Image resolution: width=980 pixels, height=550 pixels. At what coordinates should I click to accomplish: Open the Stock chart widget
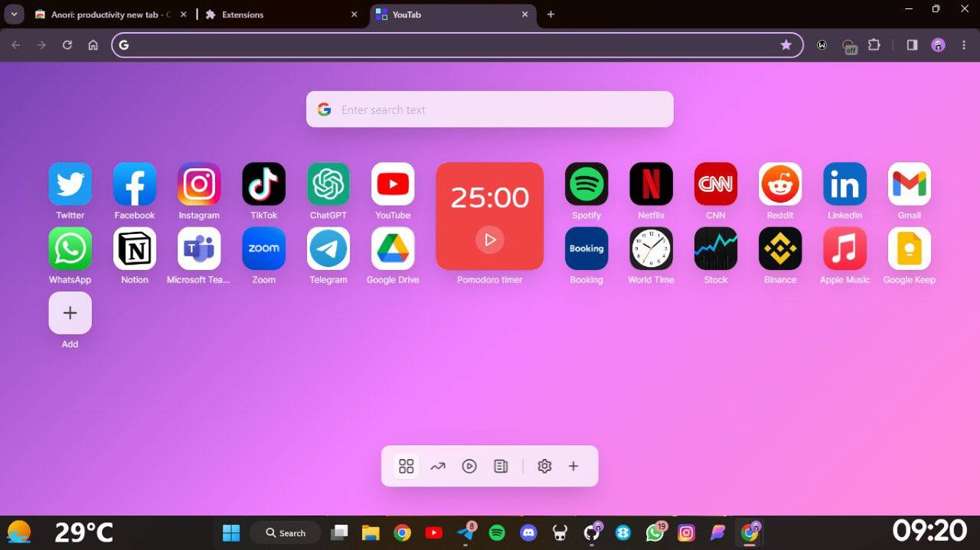point(716,249)
